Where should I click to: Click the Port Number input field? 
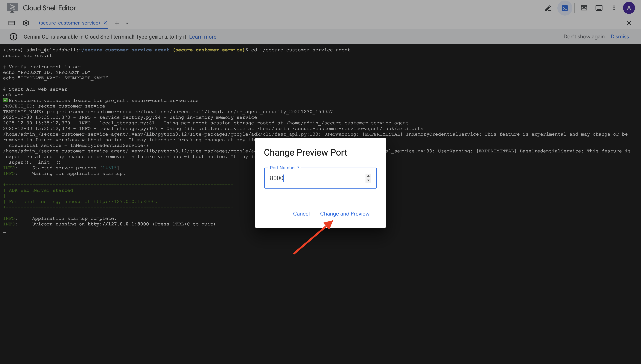(x=315, y=178)
